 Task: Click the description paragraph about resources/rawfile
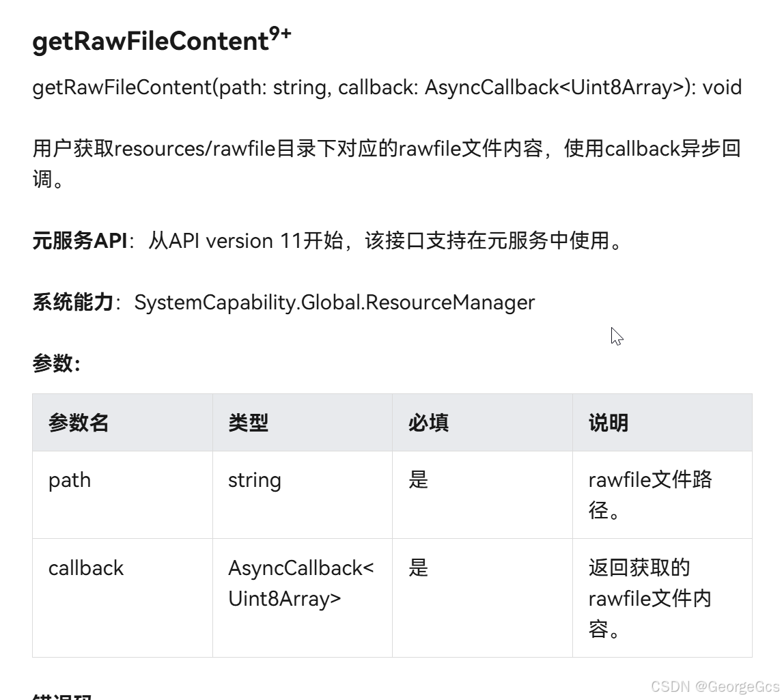pos(387,148)
